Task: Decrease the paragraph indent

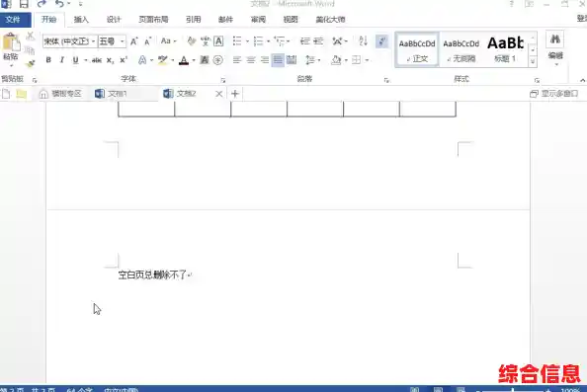Action: pyautogui.click(x=305, y=41)
